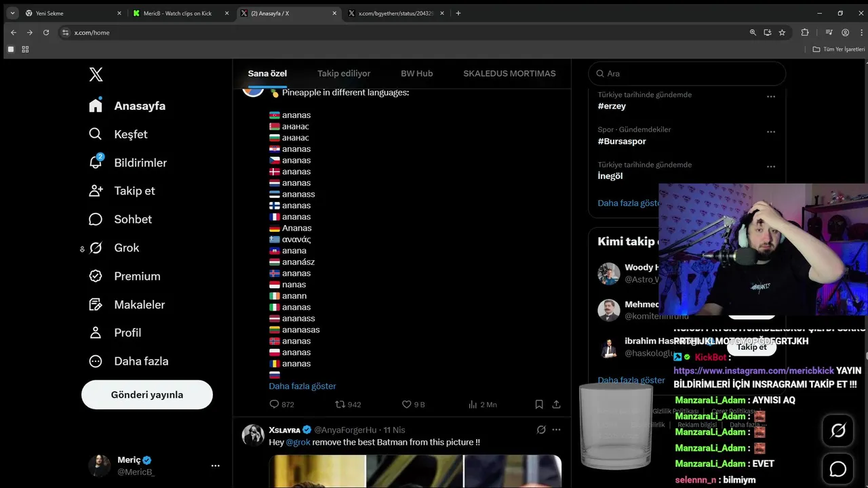Click the anann row in the list
Image resolution: width=868 pixels, height=488 pixels.
click(288, 296)
